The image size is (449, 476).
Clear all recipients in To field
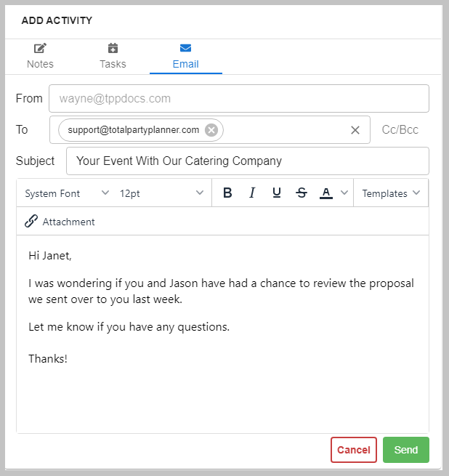(x=355, y=130)
